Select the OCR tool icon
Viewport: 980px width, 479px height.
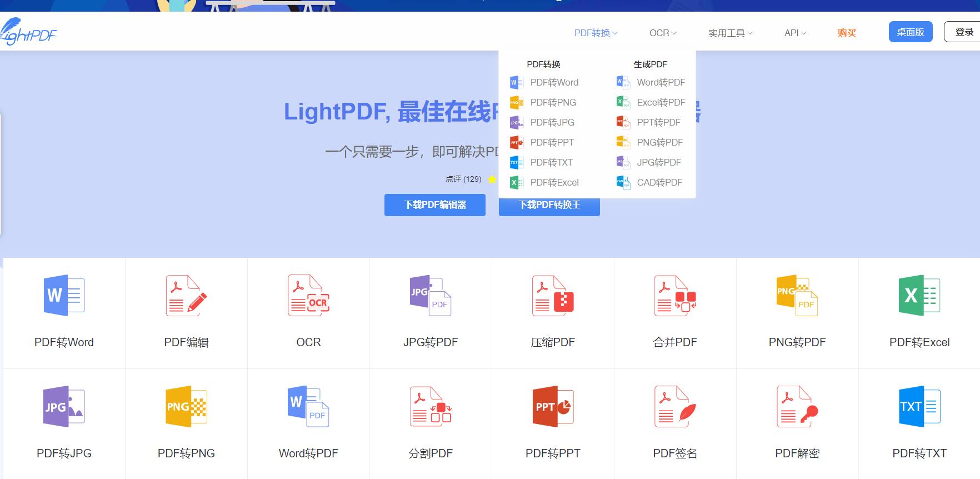tap(308, 296)
